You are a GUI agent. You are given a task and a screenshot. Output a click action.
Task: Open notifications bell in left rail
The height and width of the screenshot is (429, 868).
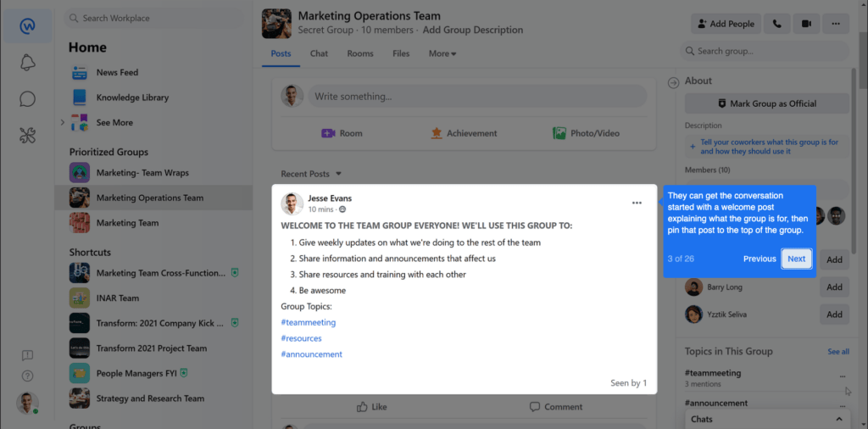pyautogui.click(x=27, y=63)
